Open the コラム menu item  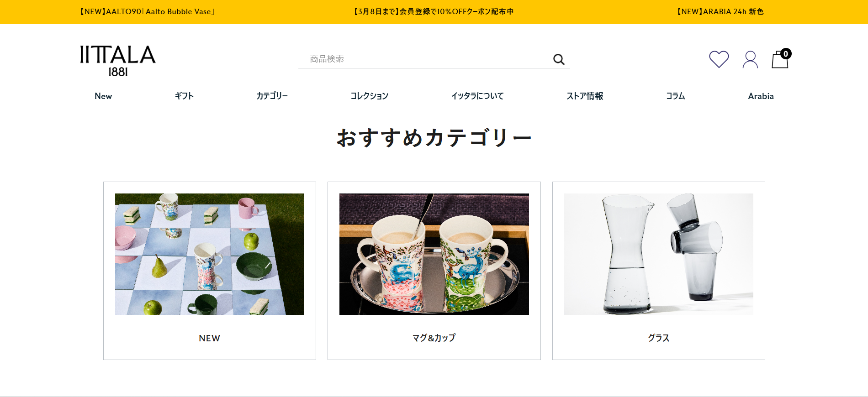(x=675, y=96)
